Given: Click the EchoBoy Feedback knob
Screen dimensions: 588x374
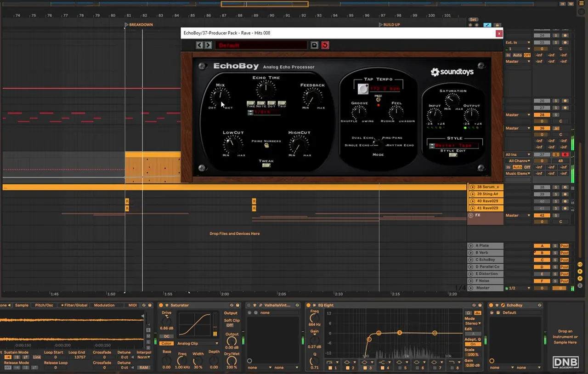Looking at the screenshot, I should click(312, 96).
